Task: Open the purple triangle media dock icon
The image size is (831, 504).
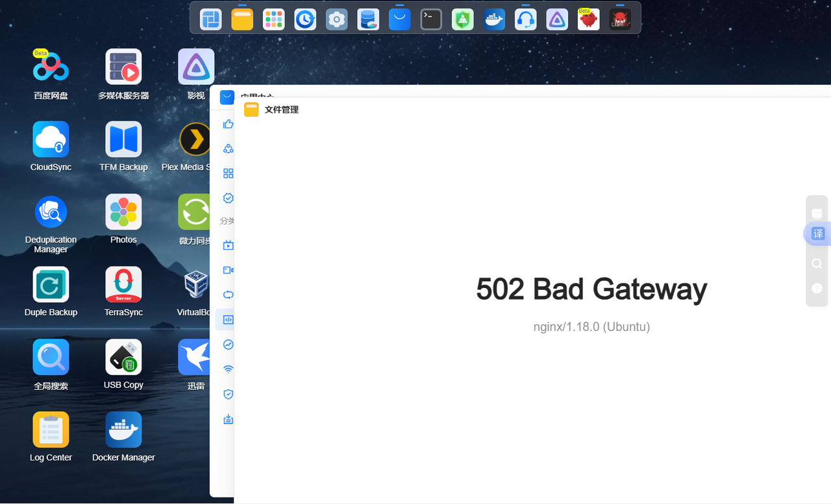Action: point(557,19)
